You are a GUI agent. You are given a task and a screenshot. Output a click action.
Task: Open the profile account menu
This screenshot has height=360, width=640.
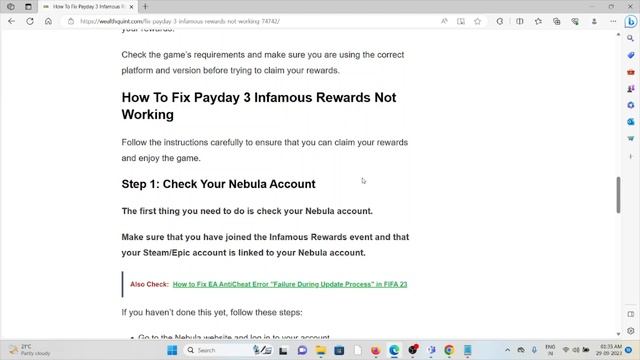tap(594, 21)
